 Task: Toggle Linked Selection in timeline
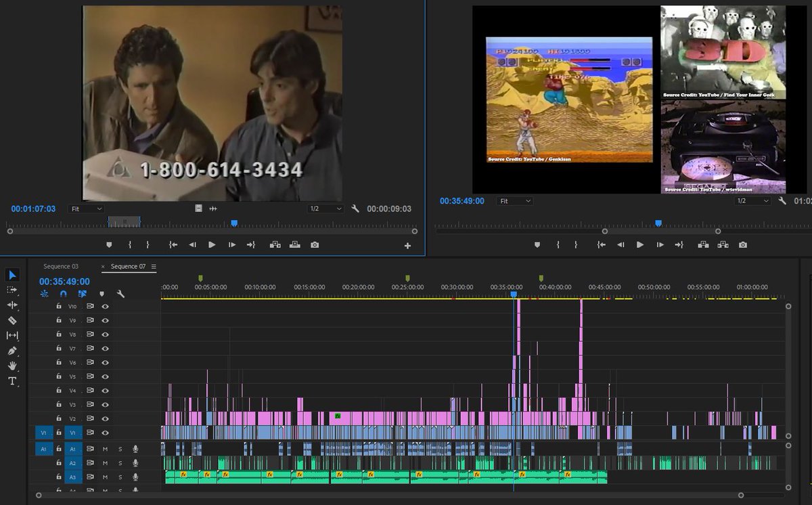[x=82, y=294]
